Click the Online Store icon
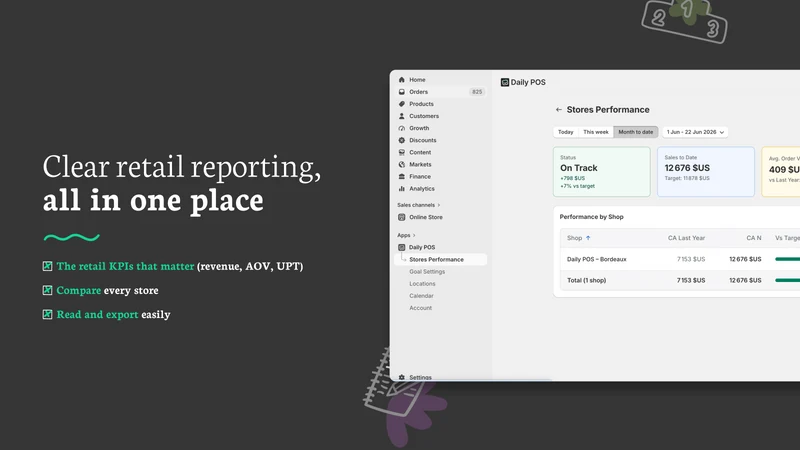This screenshot has width=800, height=450. pyautogui.click(x=402, y=217)
